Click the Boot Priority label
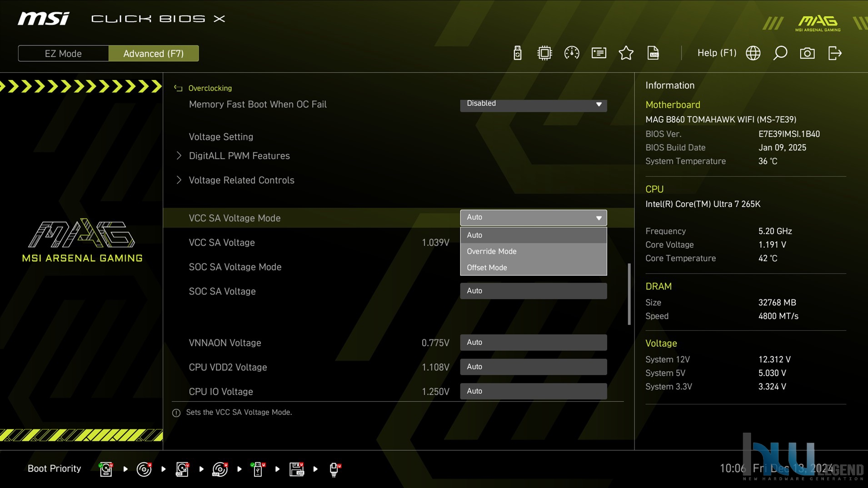 (x=54, y=468)
